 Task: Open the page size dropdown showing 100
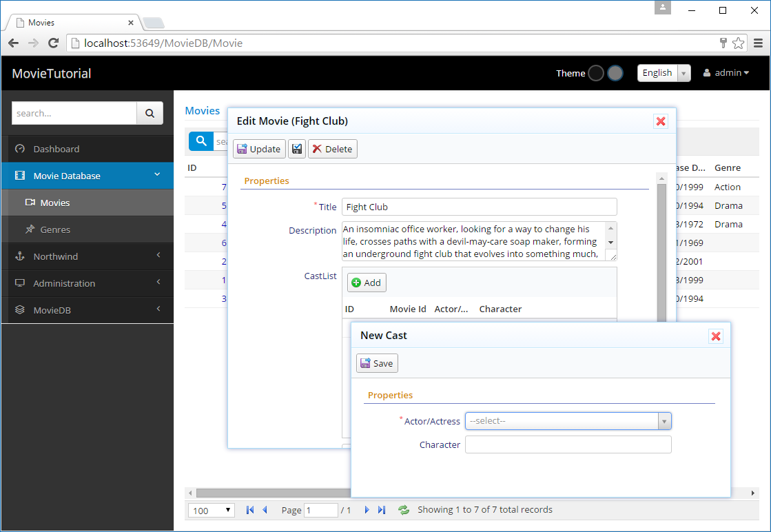(211, 511)
